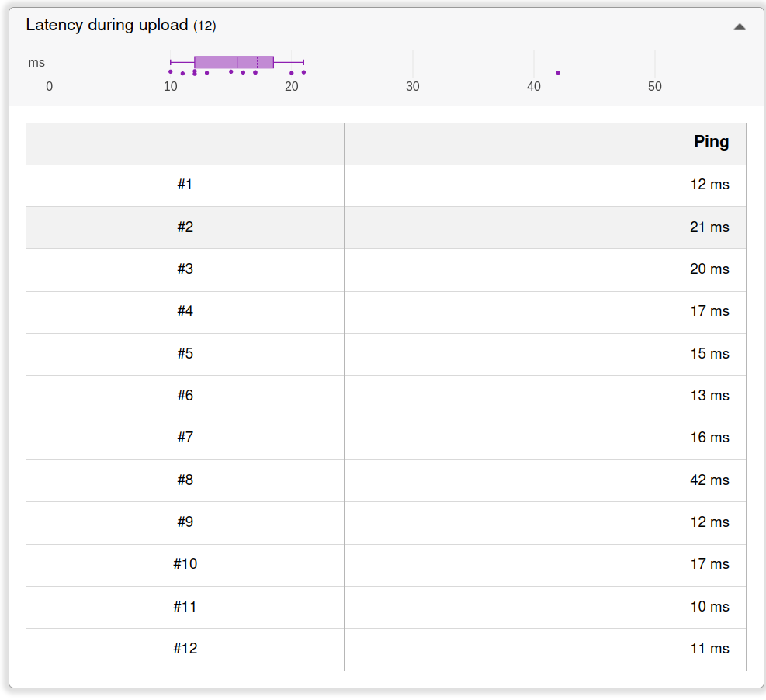This screenshot has width=766, height=700.
Task: Click the leftmost data point at 10 ms
Action: (x=171, y=71)
